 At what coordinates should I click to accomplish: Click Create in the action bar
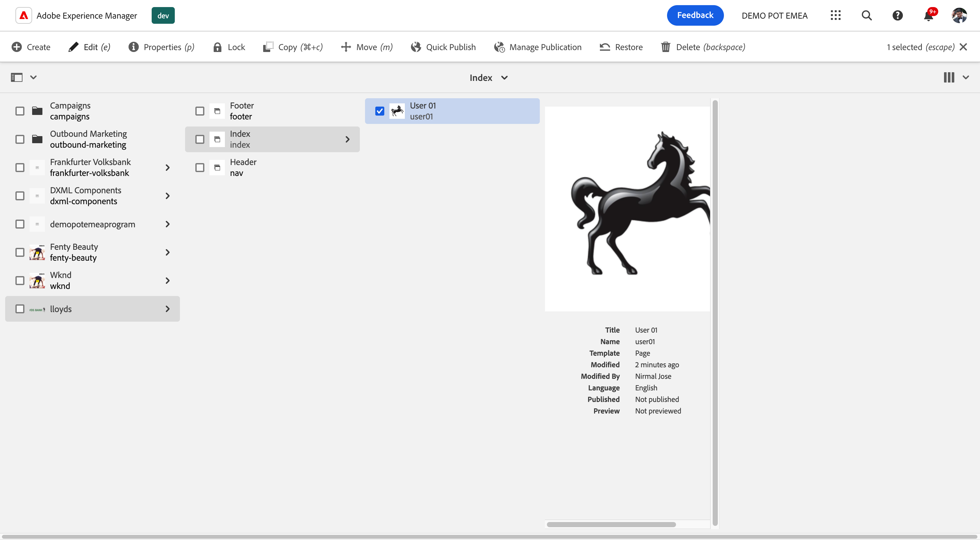(x=31, y=47)
